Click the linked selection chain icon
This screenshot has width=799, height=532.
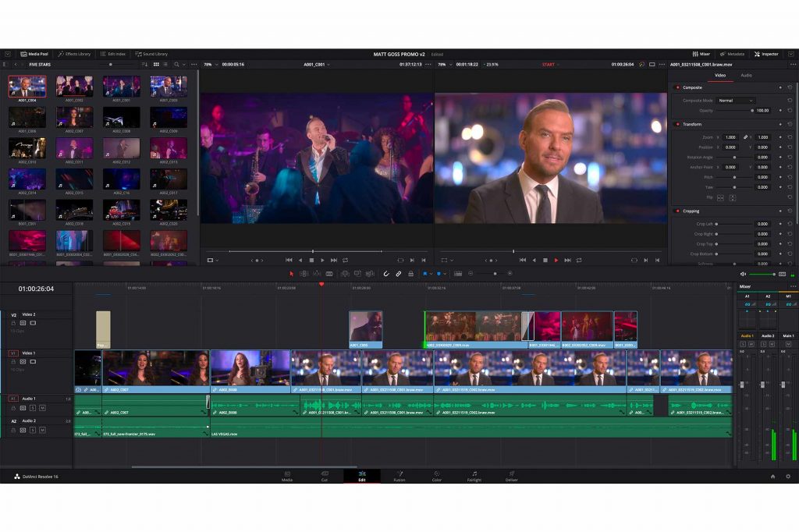tap(398, 274)
